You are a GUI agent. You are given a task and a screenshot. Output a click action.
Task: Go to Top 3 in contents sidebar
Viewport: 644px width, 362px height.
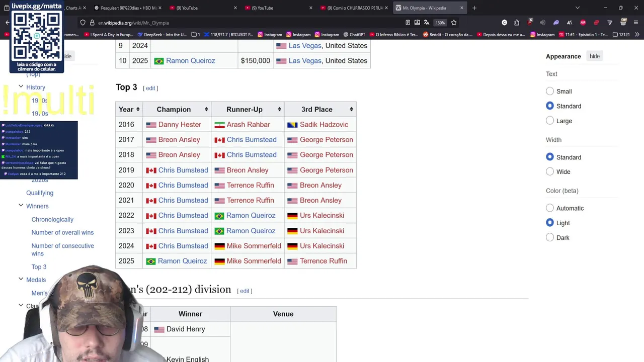(39, 267)
